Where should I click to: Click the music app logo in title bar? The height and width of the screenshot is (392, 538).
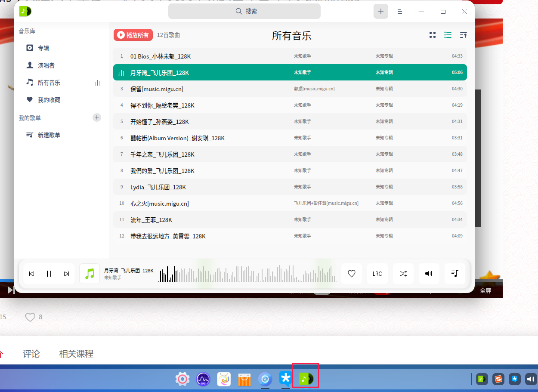coord(25,11)
